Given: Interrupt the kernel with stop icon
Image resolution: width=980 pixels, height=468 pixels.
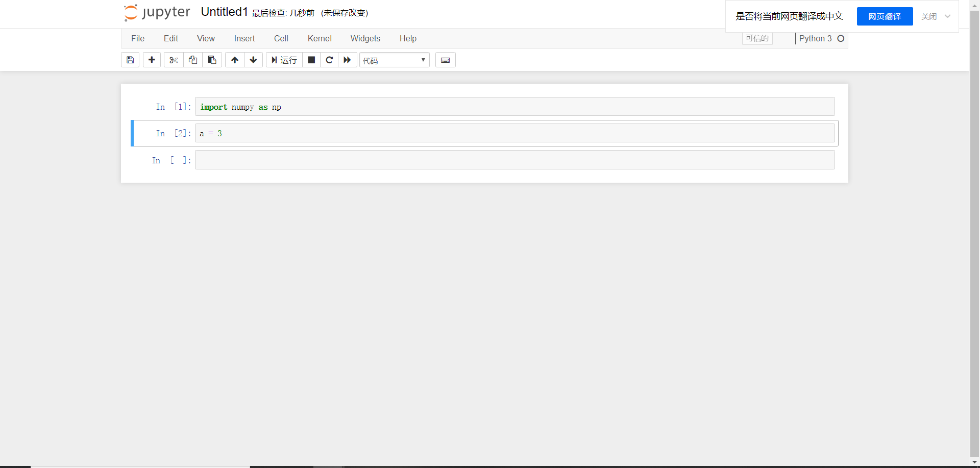Looking at the screenshot, I should click(x=311, y=60).
